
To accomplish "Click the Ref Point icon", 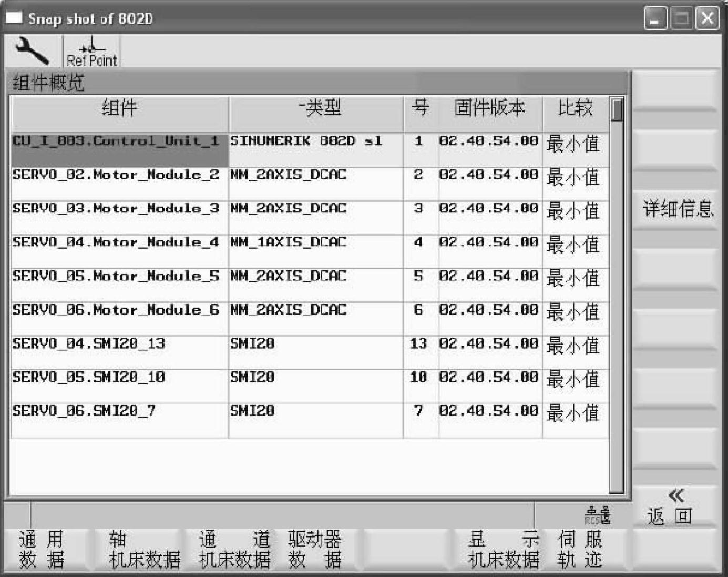I will point(91,52).
